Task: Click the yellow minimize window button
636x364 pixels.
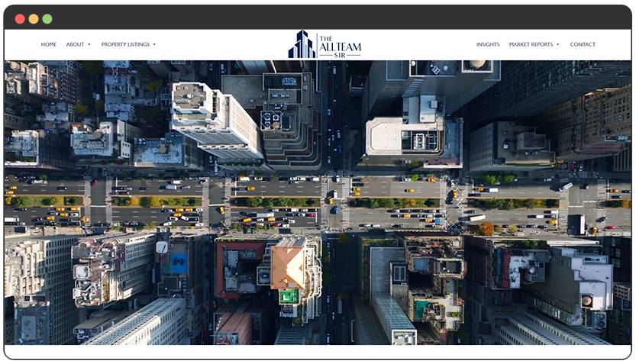Action: 34,19
